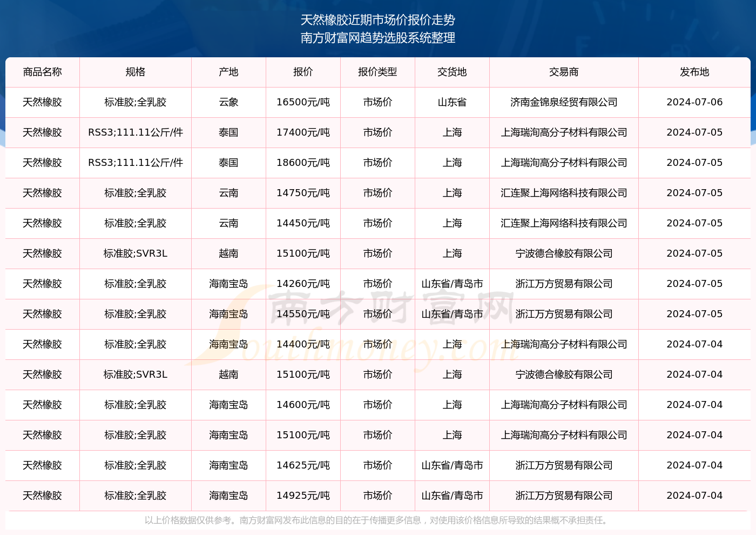Click 汇连聚上海网络科技有限公司 in the 14450元/吨 row
The image size is (756, 535).
point(564,223)
